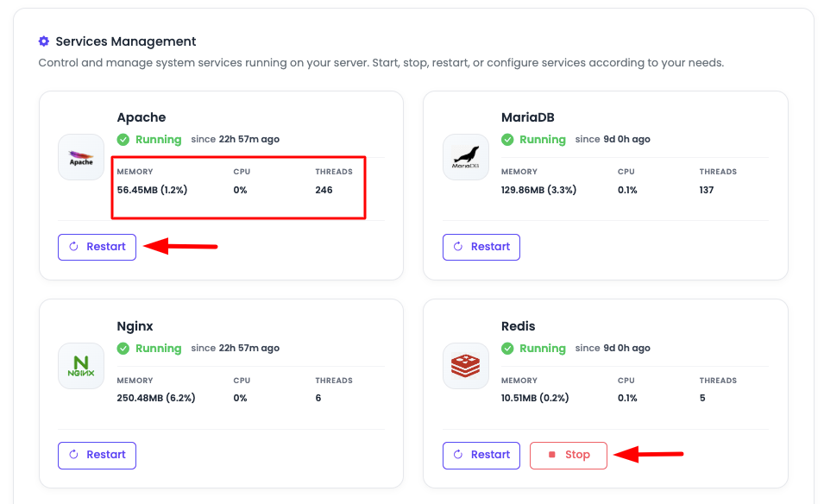
Task: Restart the Apache service
Action: [97, 247]
